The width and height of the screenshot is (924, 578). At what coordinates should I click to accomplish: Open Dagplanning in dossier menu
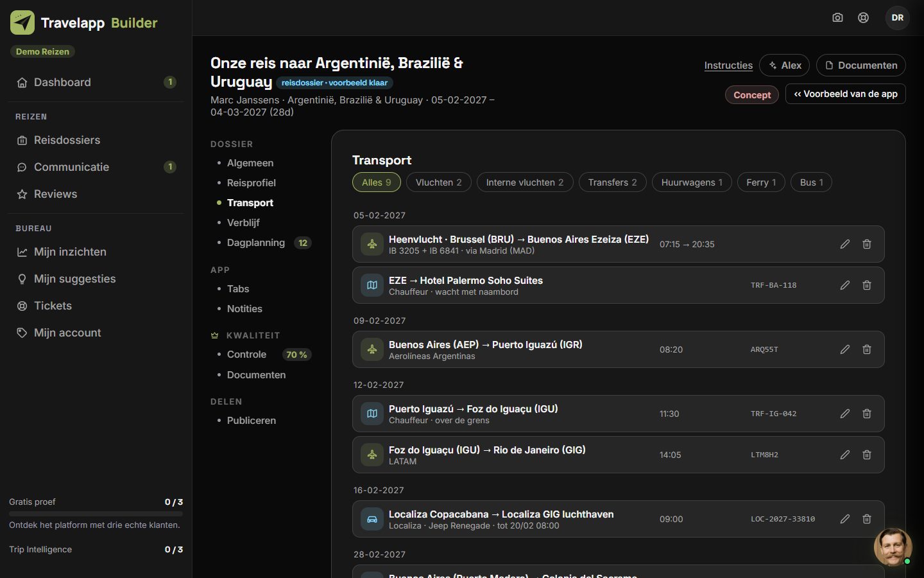point(263,243)
